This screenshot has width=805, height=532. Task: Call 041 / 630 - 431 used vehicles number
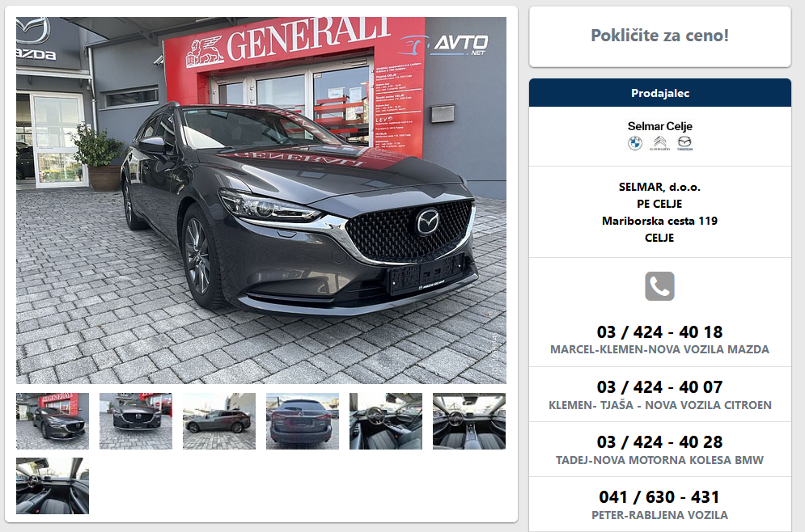tap(659, 496)
